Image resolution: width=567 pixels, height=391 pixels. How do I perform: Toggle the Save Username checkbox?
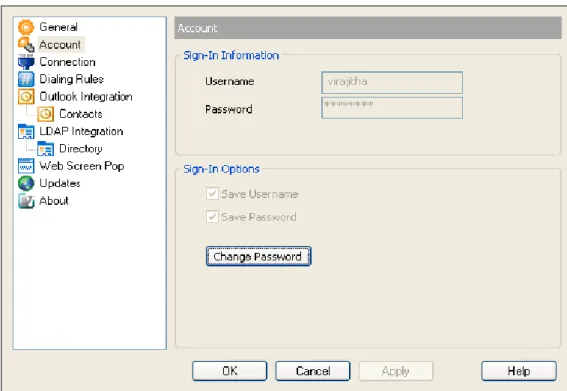pyautogui.click(x=212, y=194)
